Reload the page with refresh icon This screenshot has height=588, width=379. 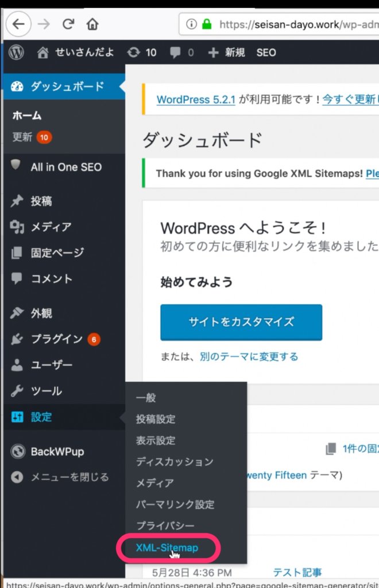(x=68, y=24)
